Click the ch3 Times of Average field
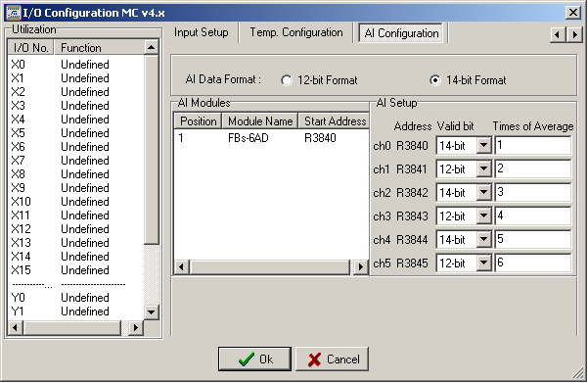The width and height of the screenshot is (588, 383). tap(533, 215)
